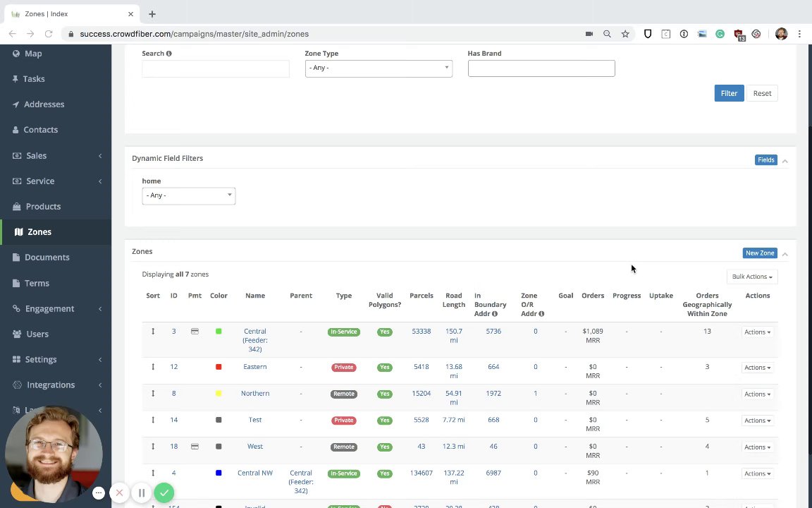Click the Search info icon
Screen dimensions: 812x508
169,54
